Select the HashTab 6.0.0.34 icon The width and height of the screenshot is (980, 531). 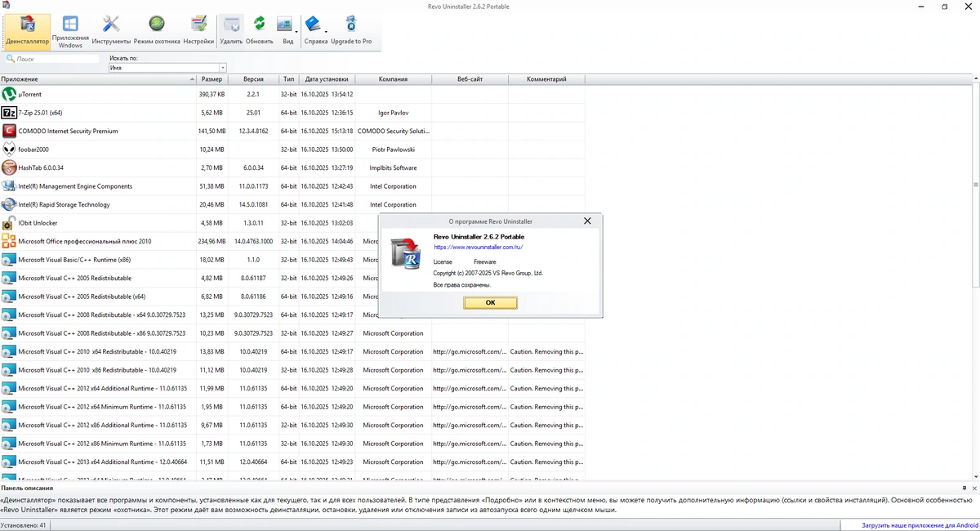click(x=9, y=167)
